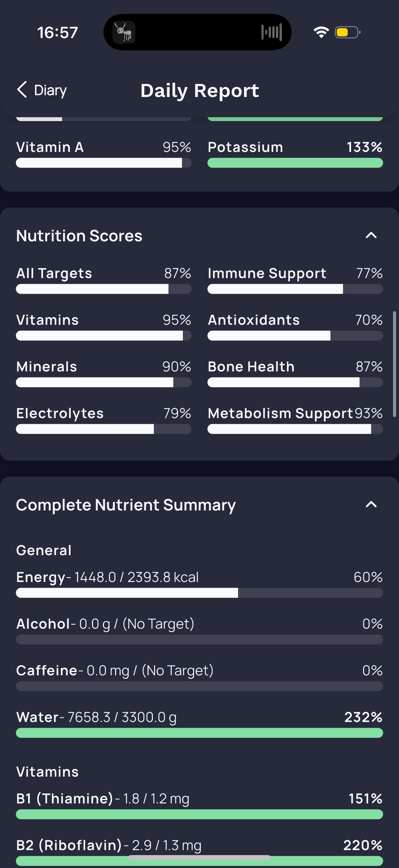Tap the audio waveform icon in Dynamic Island
Viewport: 399px width, 868px height.
click(271, 32)
